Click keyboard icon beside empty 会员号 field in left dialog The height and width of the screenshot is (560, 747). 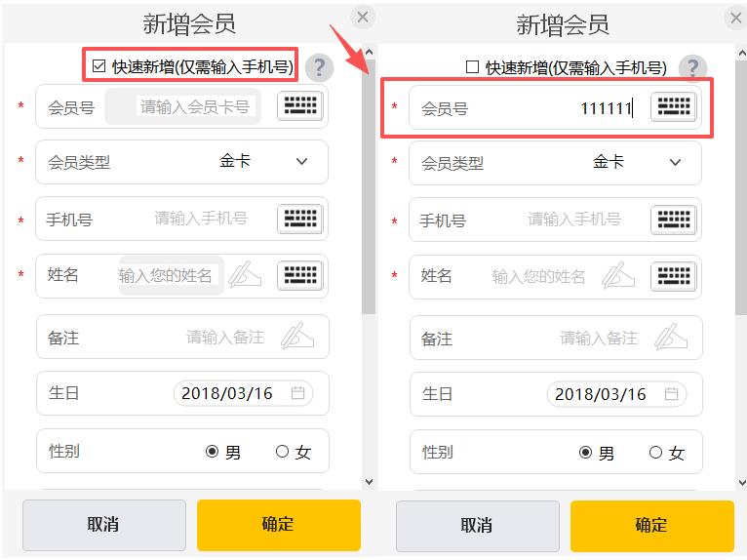click(299, 106)
